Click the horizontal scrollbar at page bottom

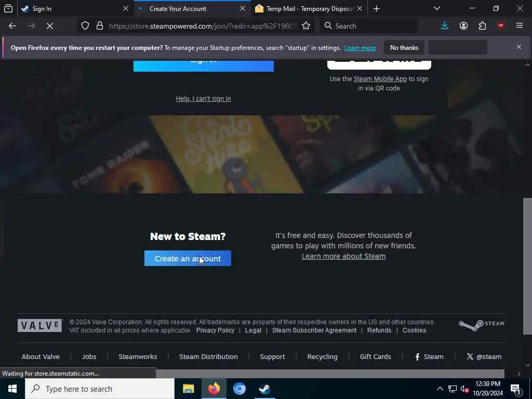point(330,374)
